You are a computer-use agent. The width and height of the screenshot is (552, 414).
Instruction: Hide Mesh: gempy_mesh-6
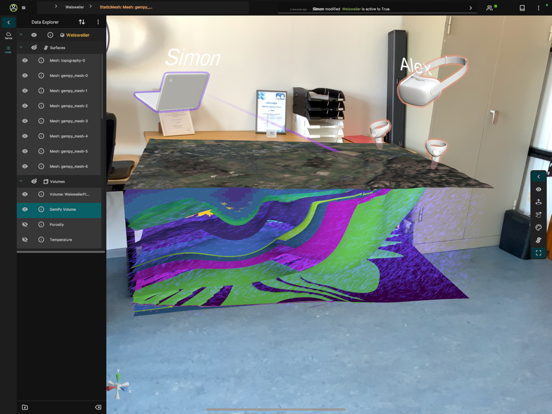(x=25, y=167)
